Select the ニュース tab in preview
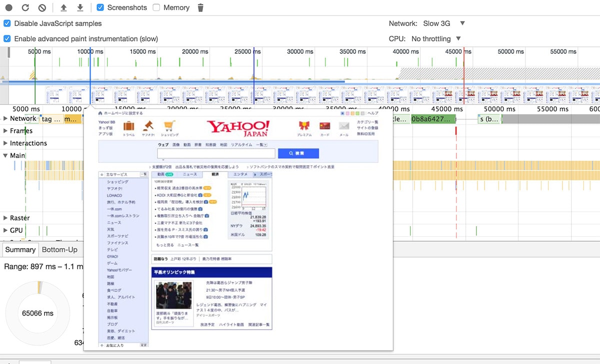This screenshot has height=364, width=600. pyautogui.click(x=189, y=174)
